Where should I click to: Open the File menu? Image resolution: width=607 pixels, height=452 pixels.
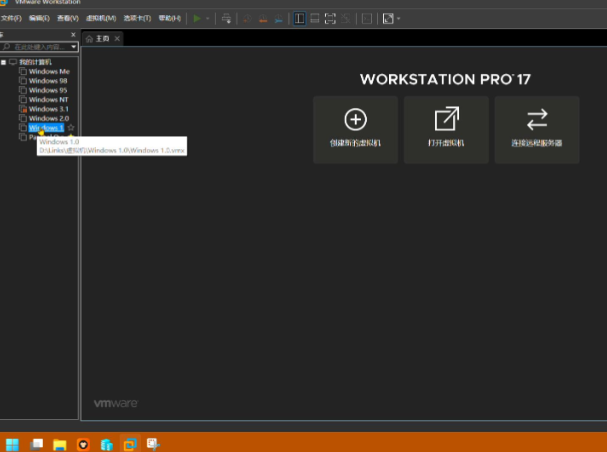tap(11, 18)
